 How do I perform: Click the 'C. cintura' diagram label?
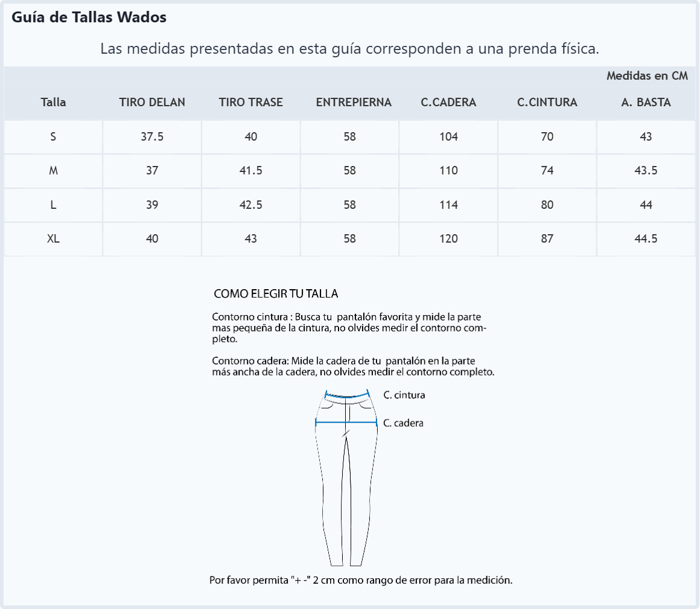404,395
